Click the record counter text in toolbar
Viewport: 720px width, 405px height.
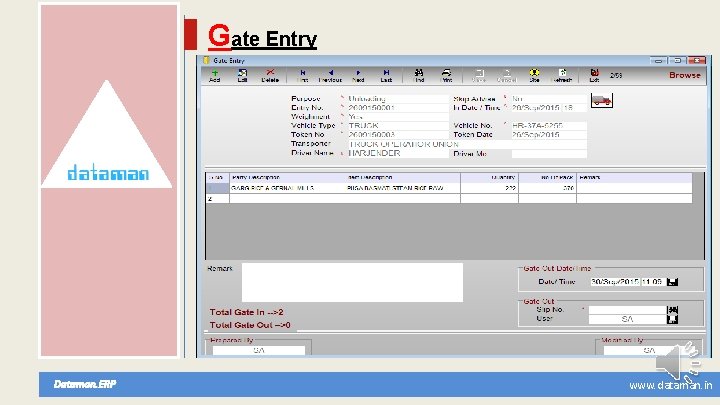pyautogui.click(x=616, y=75)
